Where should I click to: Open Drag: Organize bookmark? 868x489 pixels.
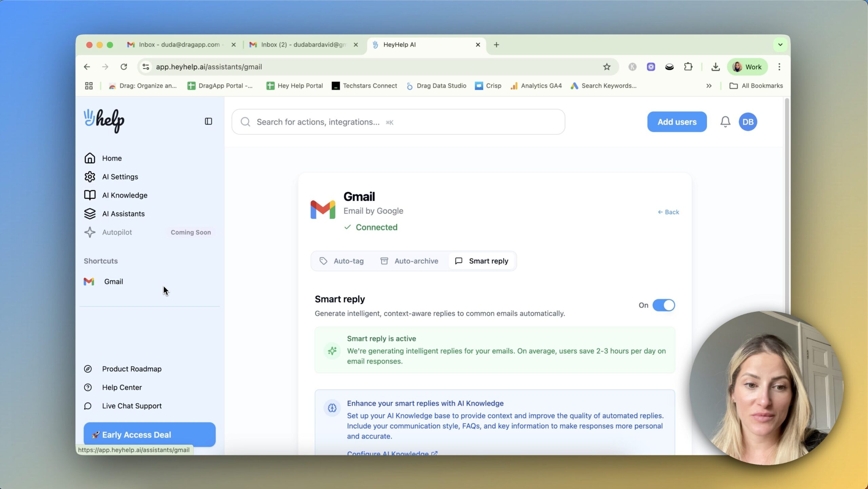pyautogui.click(x=143, y=86)
